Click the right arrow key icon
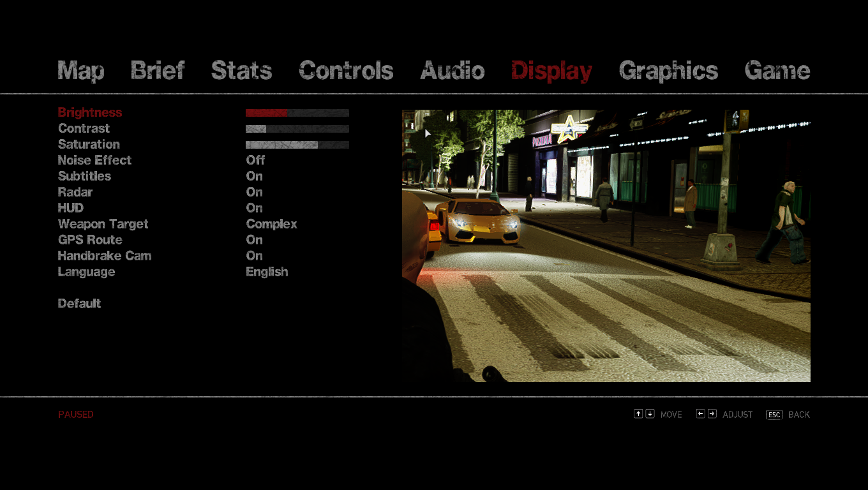This screenshot has height=490, width=868. tap(712, 413)
